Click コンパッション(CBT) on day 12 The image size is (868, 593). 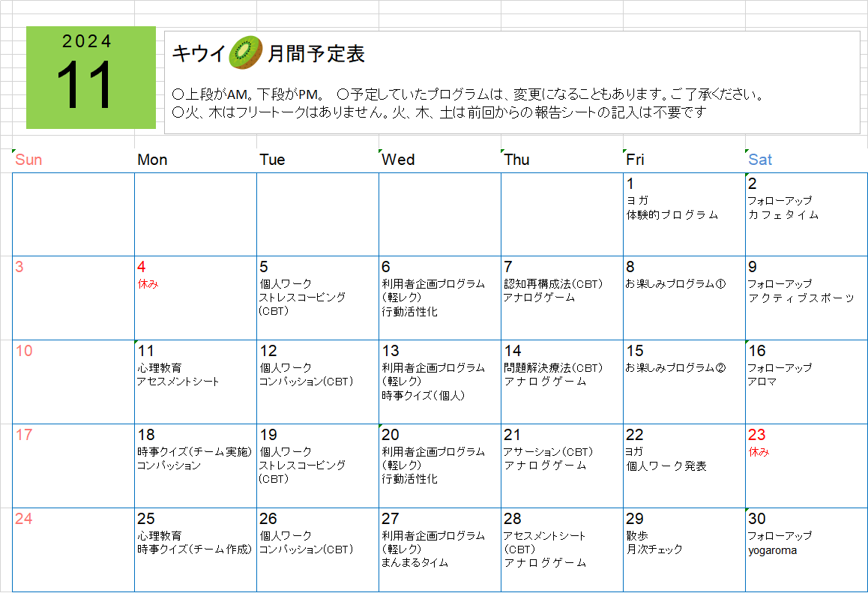tap(306, 382)
